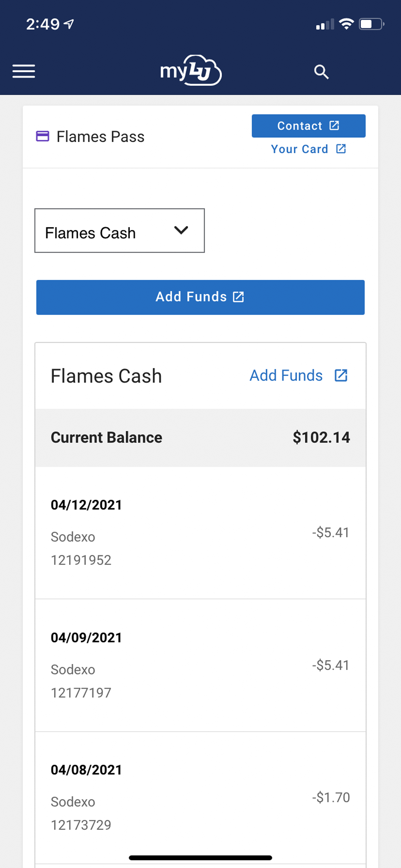Viewport: 401px width, 868px height.
Task: Click external-link icon beside Flames Cash Add Funds
Action: pyautogui.click(x=341, y=375)
